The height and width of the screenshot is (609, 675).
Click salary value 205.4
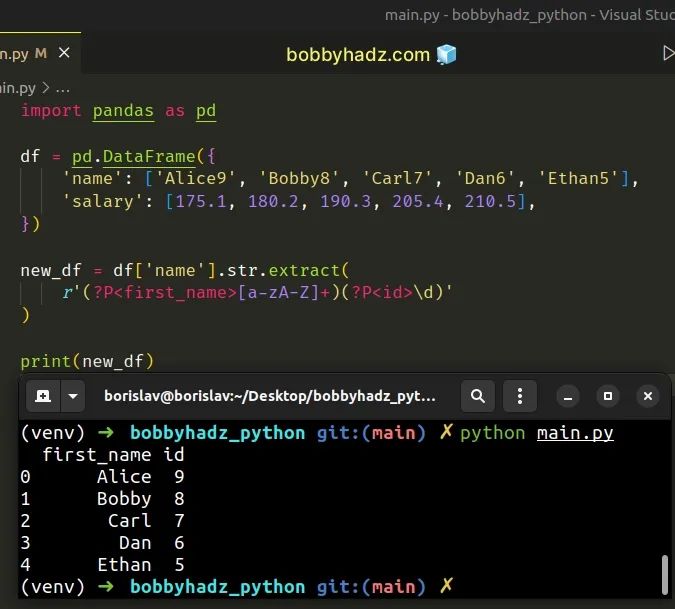pyautogui.click(x=418, y=201)
